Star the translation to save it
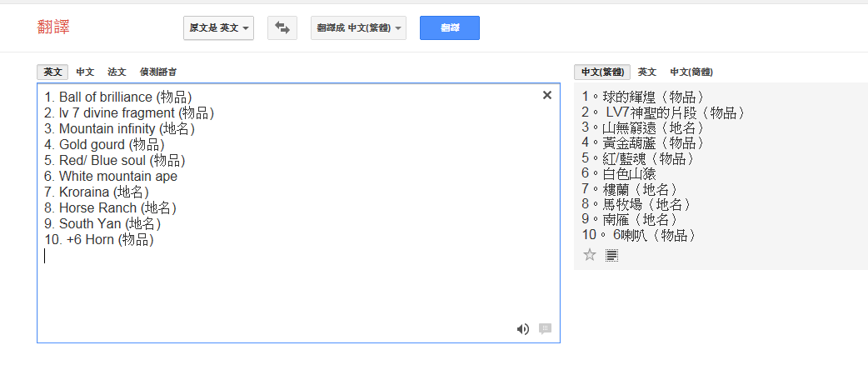Image resolution: width=868 pixels, height=365 pixels. click(590, 255)
